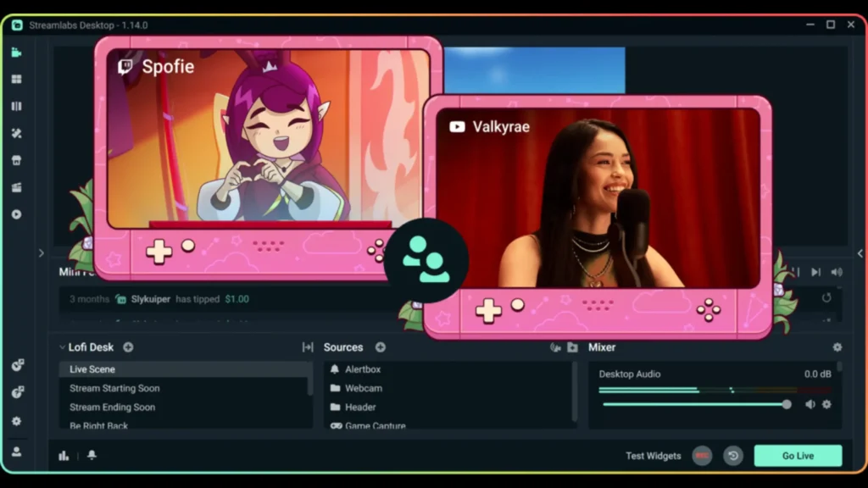Click the Sources list scrollbar

click(575, 391)
